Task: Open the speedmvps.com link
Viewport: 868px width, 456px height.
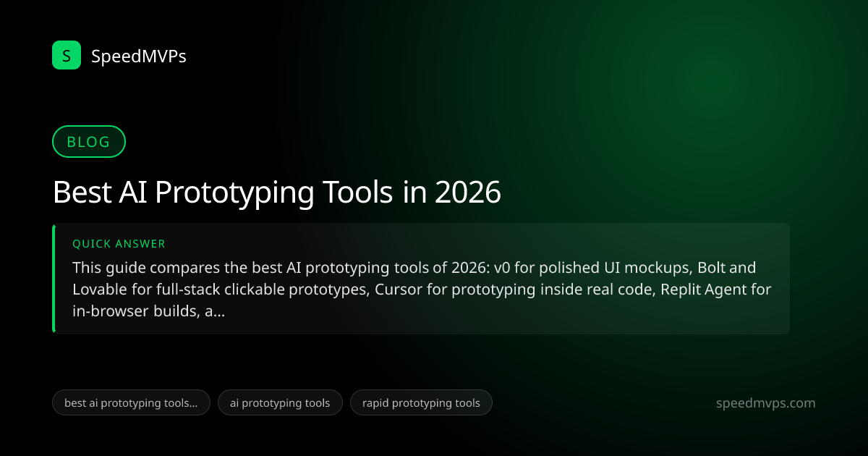Action: pos(765,403)
